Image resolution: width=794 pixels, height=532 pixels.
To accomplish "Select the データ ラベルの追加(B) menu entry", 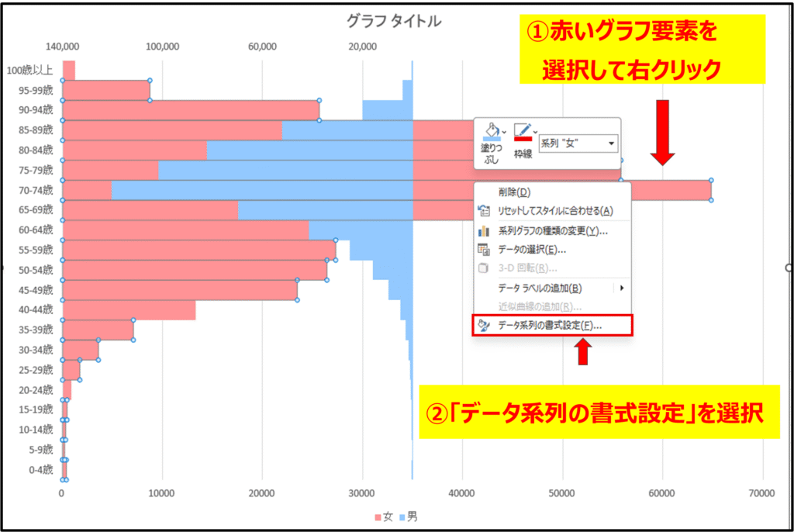I will tap(540, 288).
